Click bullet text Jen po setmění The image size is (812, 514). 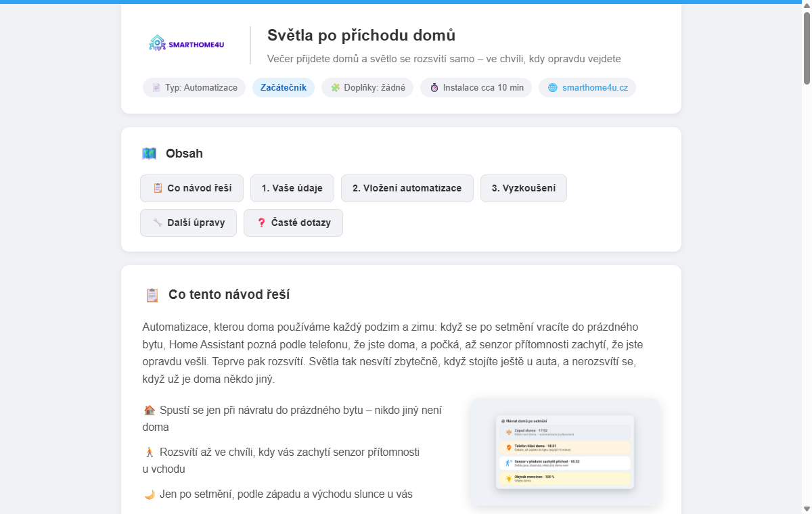(286, 494)
